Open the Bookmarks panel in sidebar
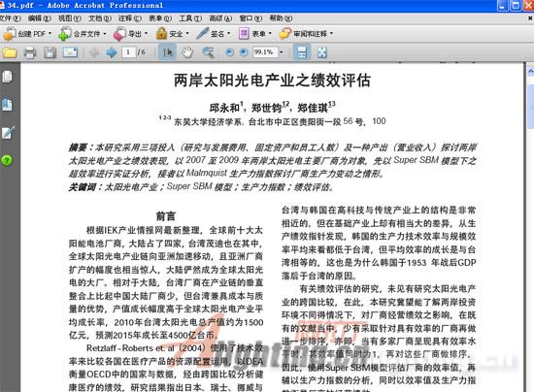 tap(7, 105)
